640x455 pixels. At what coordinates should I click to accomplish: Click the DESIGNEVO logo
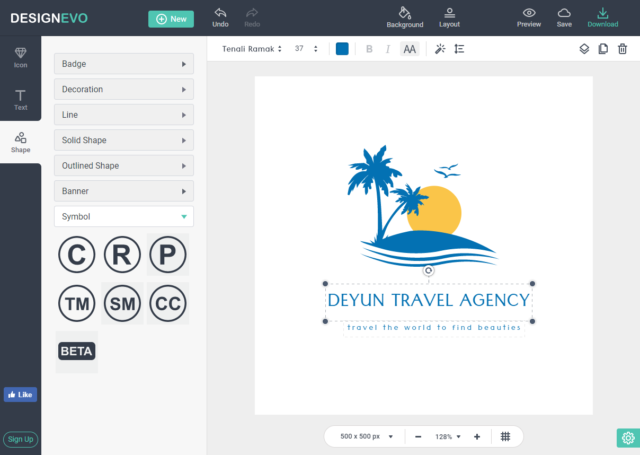pyautogui.click(x=49, y=18)
